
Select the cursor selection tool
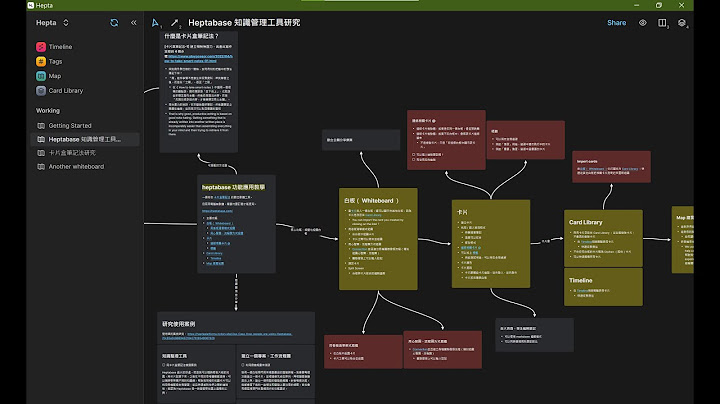click(x=155, y=22)
